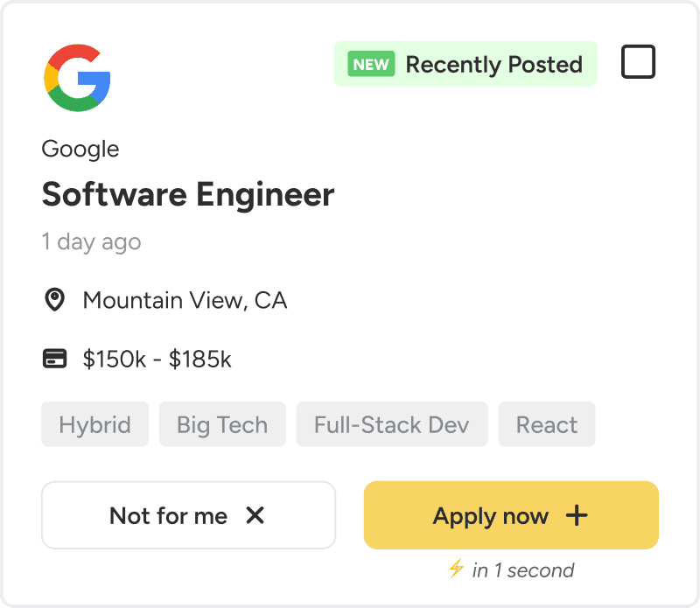Dismiss the job with Not for me
700x608 pixels.
[188, 515]
